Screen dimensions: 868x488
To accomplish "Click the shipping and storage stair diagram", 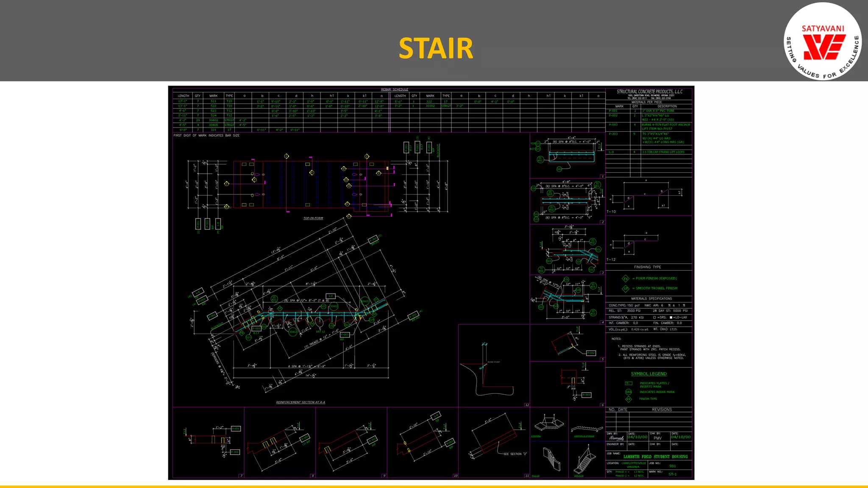I will coord(587,428).
